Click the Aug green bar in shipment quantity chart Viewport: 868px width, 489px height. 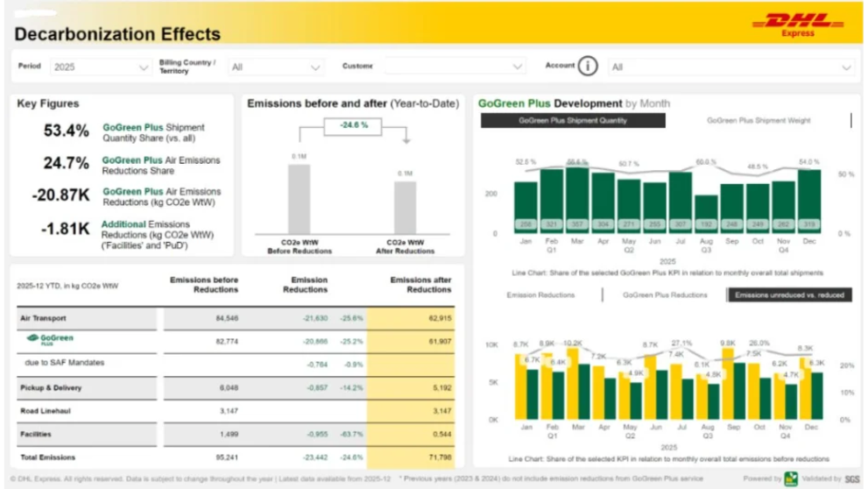click(x=706, y=215)
